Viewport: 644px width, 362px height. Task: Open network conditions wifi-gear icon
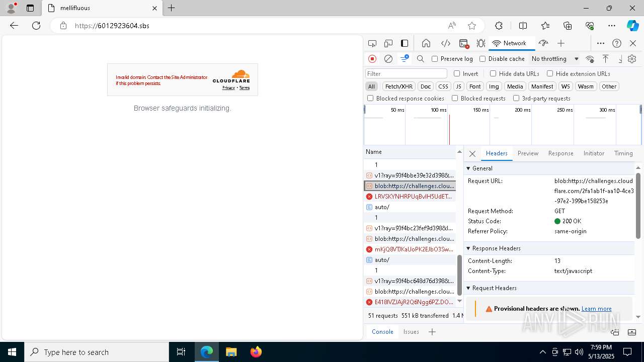tap(590, 59)
